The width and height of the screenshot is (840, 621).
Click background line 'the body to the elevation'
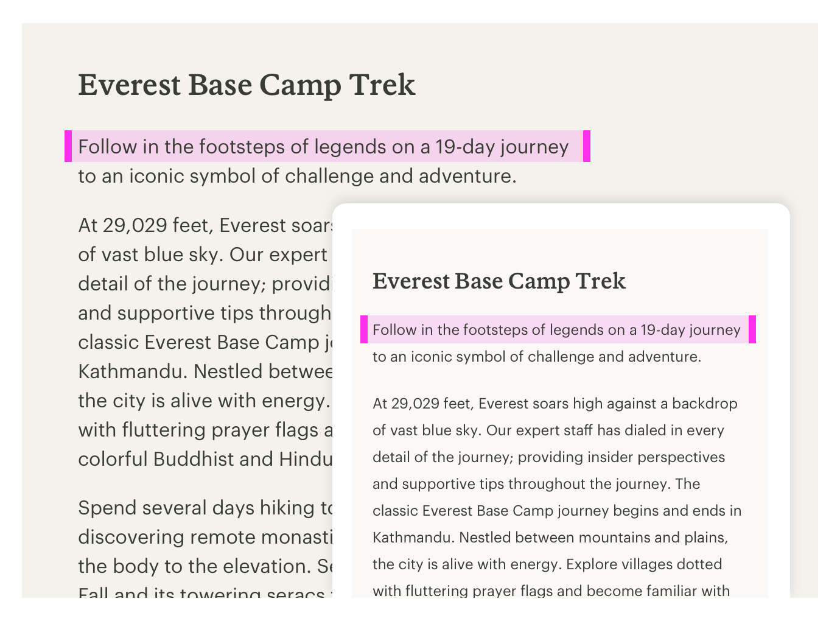pos(205,566)
